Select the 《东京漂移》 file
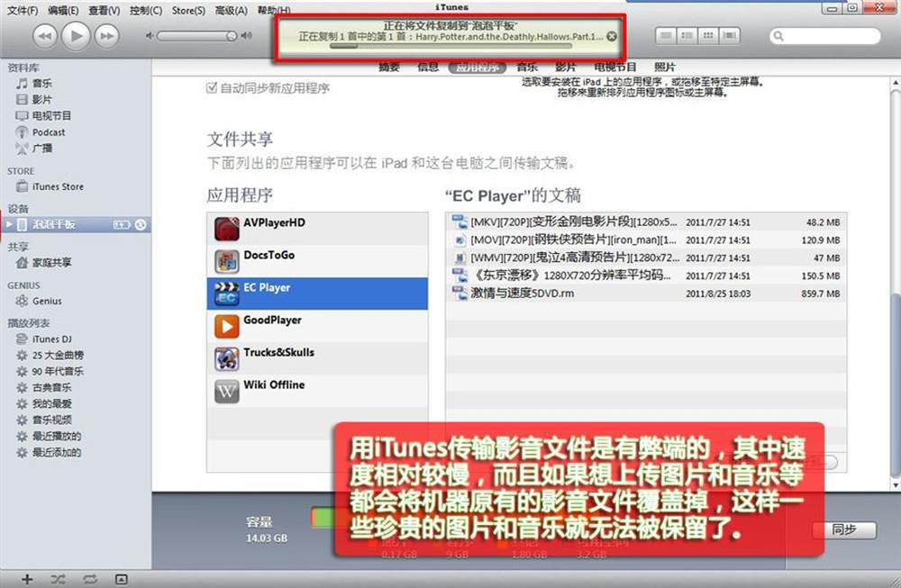 646,276
